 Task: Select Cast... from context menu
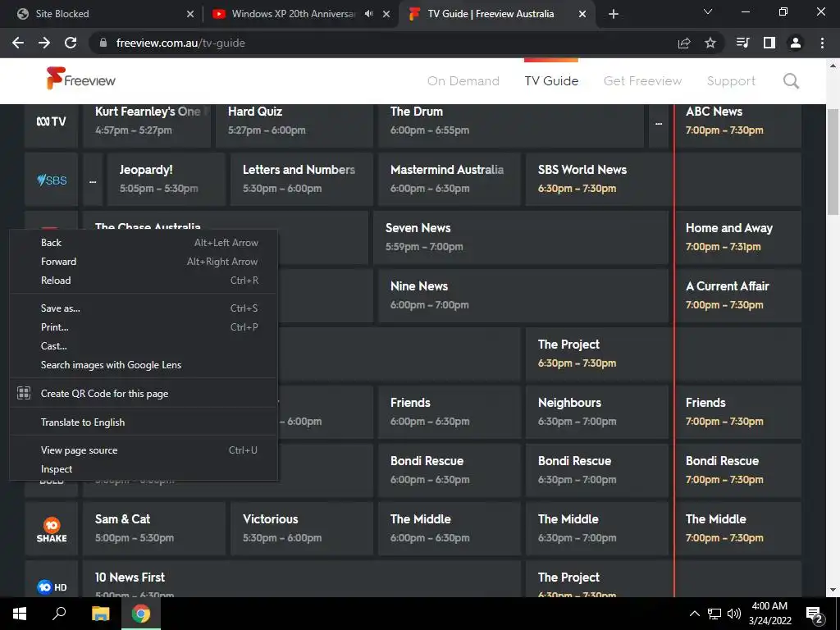[144, 346]
